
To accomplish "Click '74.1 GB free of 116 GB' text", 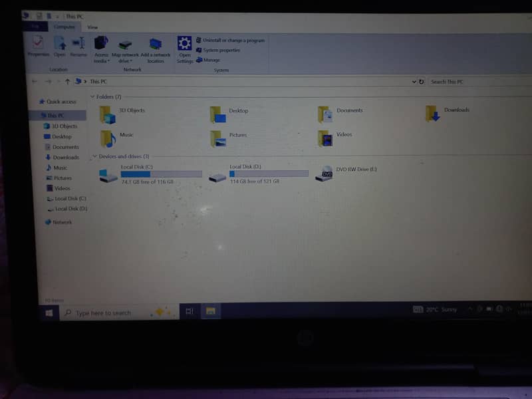I will tap(147, 182).
